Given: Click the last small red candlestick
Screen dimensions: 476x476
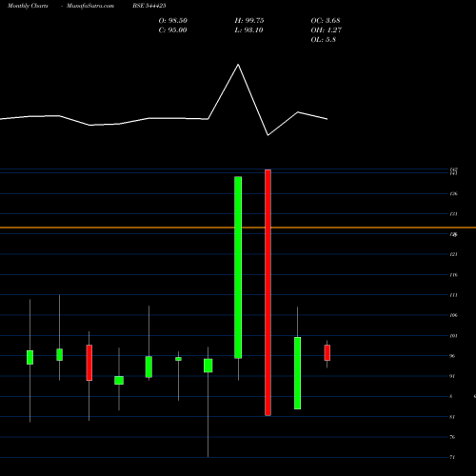Looking at the screenshot, I should point(327,352).
